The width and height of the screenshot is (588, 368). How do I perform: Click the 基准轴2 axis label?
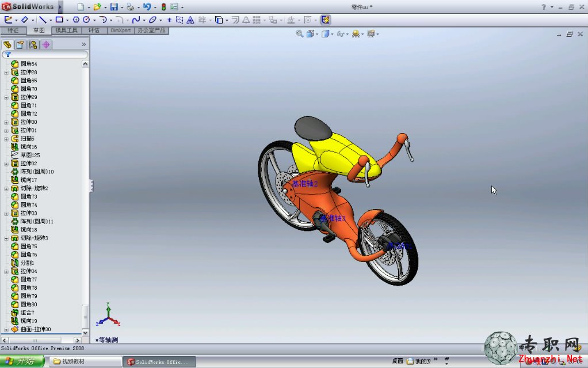pos(305,184)
